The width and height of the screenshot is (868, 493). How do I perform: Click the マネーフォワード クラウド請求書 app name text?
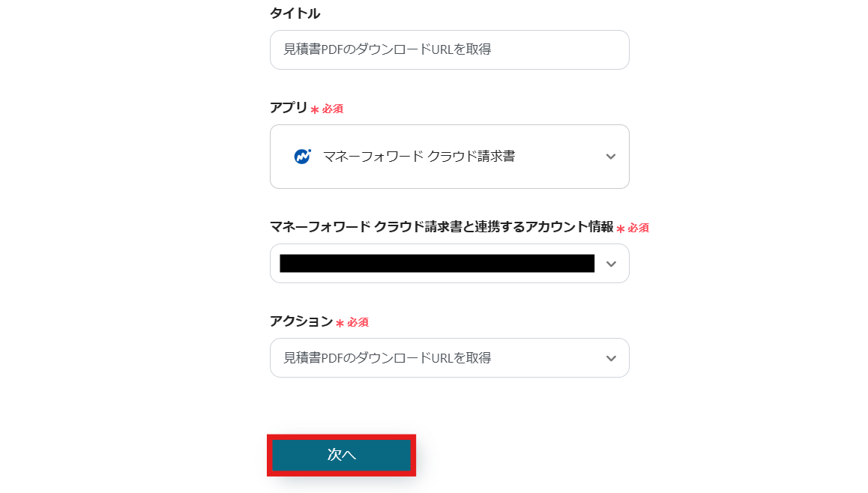pyautogui.click(x=418, y=157)
